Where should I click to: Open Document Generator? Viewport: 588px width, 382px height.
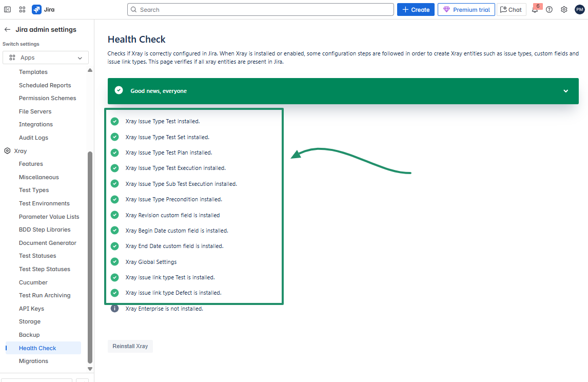pos(48,243)
